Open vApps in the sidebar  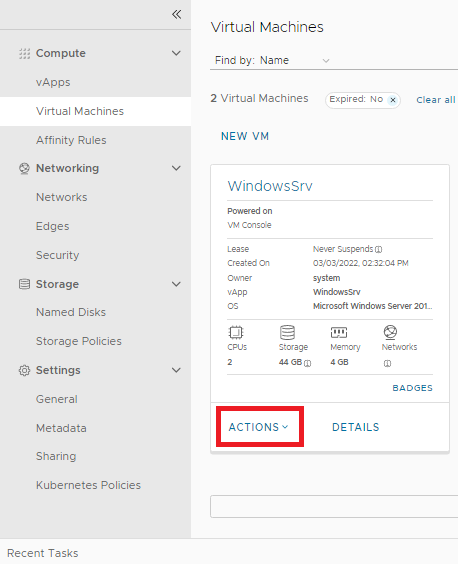pyautogui.click(x=53, y=82)
